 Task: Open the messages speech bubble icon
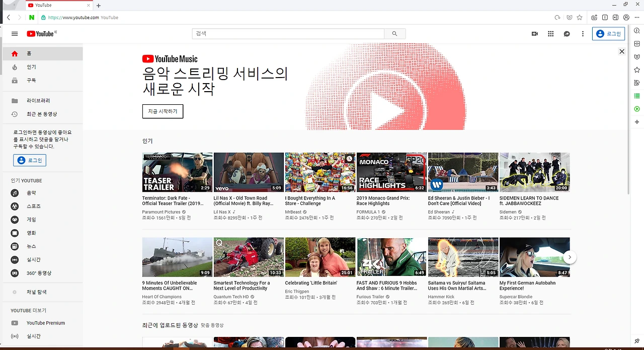pyautogui.click(x=567, y=34)
